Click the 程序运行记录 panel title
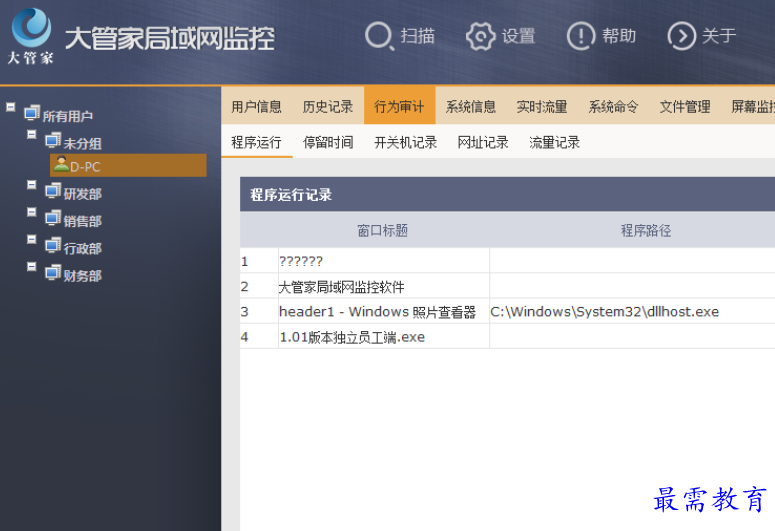This screenshot has width=775, height=531. point(291,195)
